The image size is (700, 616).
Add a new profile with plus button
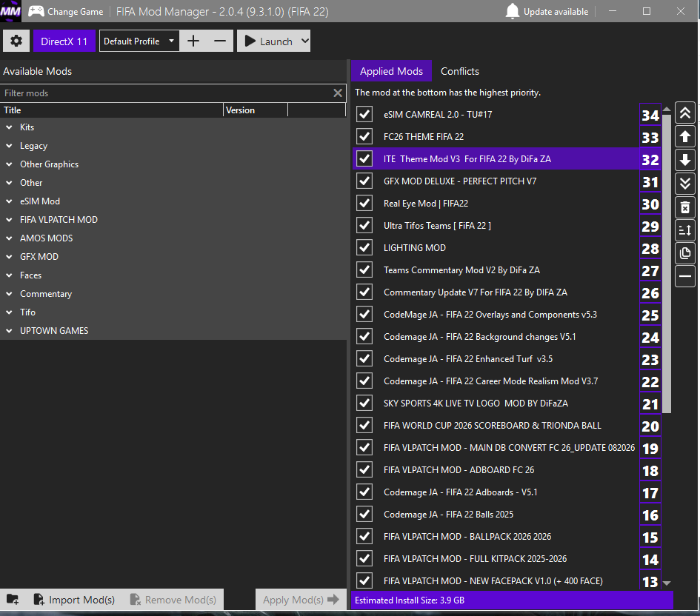[193, 41]
